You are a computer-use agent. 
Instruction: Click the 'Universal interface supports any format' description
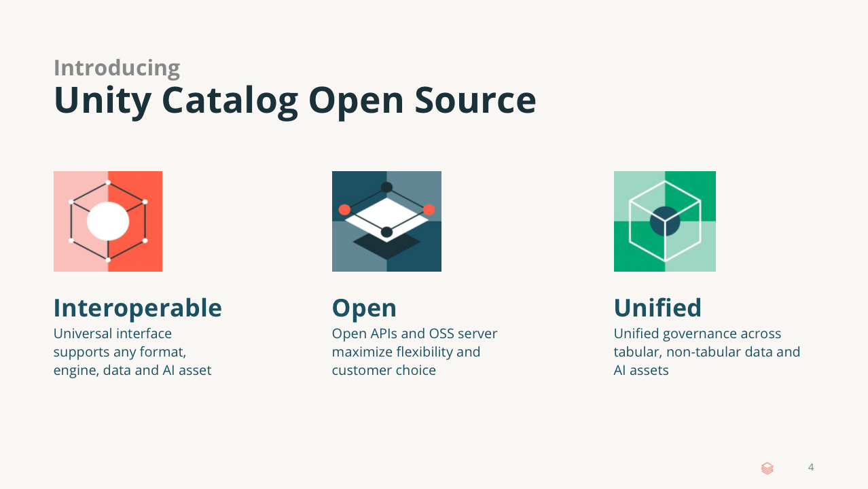[132, 352]
